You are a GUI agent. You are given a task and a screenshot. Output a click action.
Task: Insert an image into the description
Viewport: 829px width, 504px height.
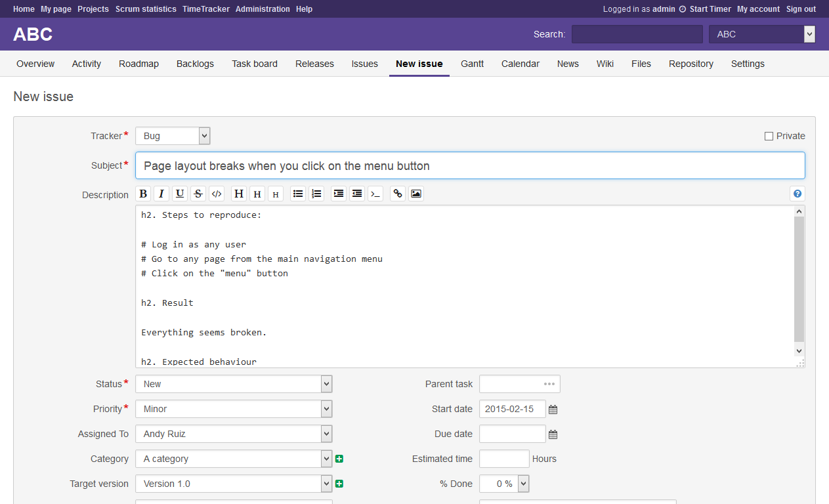pos(416,194)
